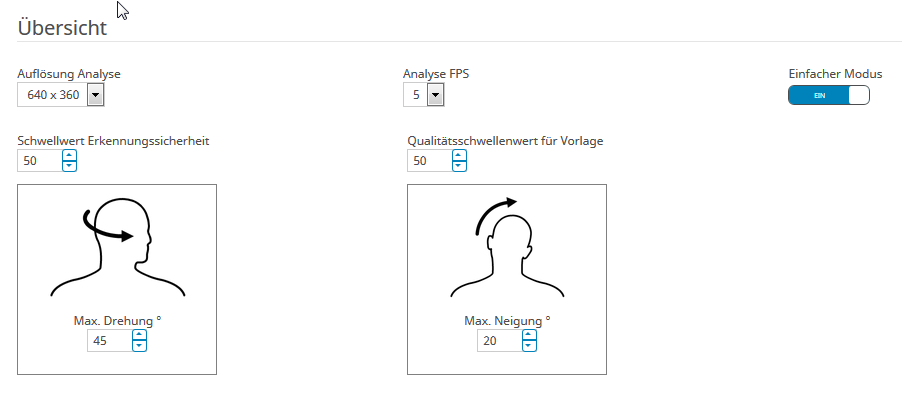Increase Max. Drehung value with up arrow

[x=139, y=335]
